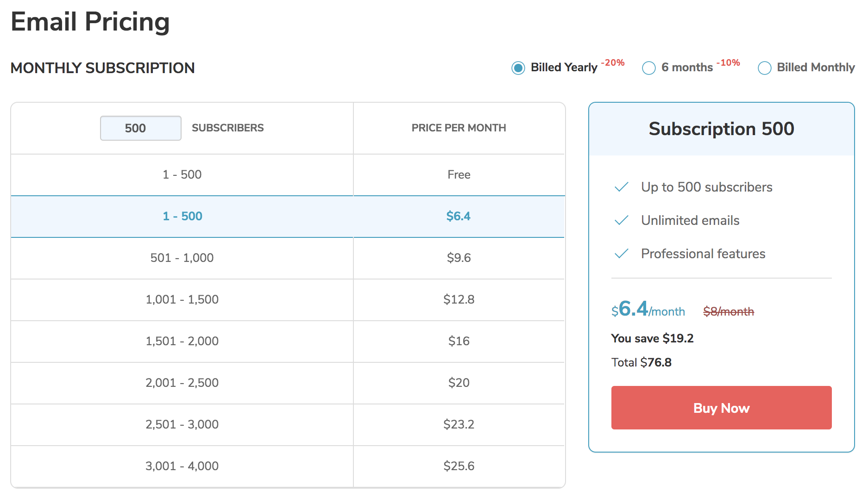Screen dimensions: 868x497
Task: Click the struck-through $8/month price
Action: click(729, 311)
